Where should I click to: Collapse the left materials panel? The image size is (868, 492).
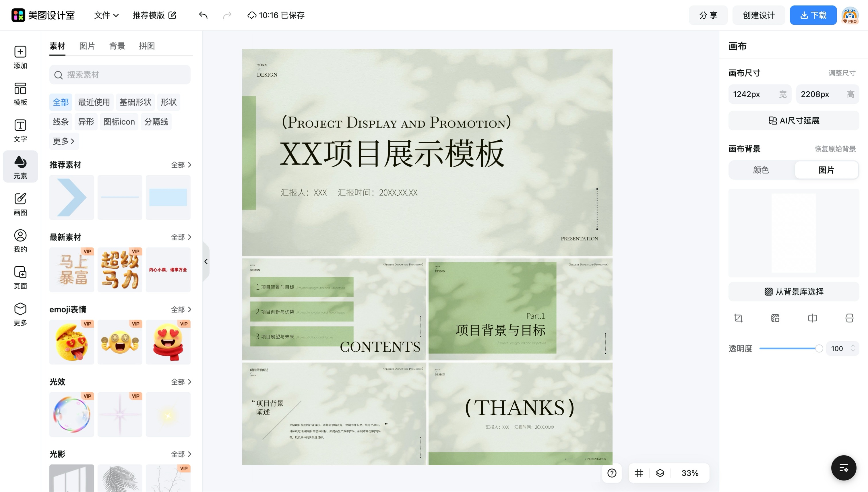pos(206,262)
